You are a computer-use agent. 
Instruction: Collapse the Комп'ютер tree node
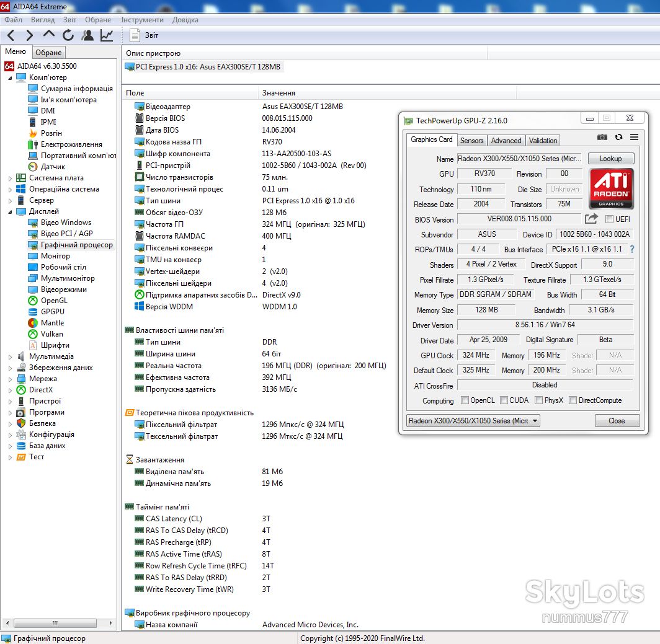[x=10, y=78]
